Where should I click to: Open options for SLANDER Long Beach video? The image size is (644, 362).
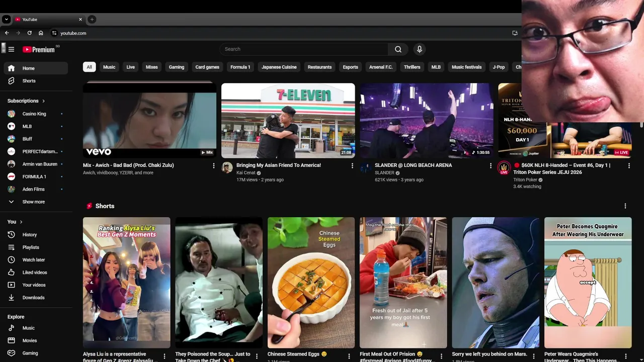click(491, 165)
